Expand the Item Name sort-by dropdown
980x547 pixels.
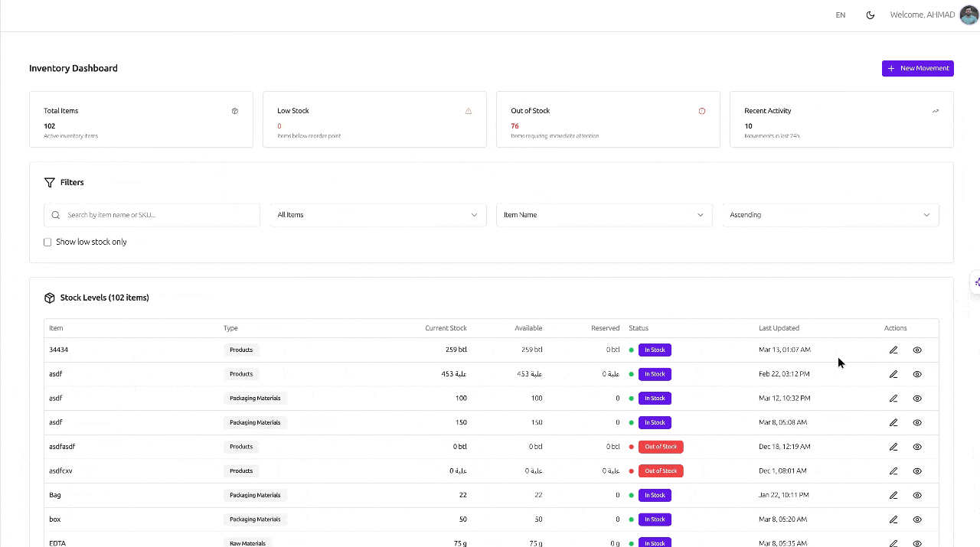pos(603,215)
